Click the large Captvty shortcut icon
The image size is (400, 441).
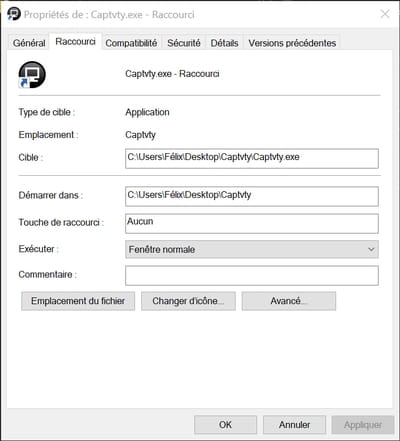(x=32, y=75)
